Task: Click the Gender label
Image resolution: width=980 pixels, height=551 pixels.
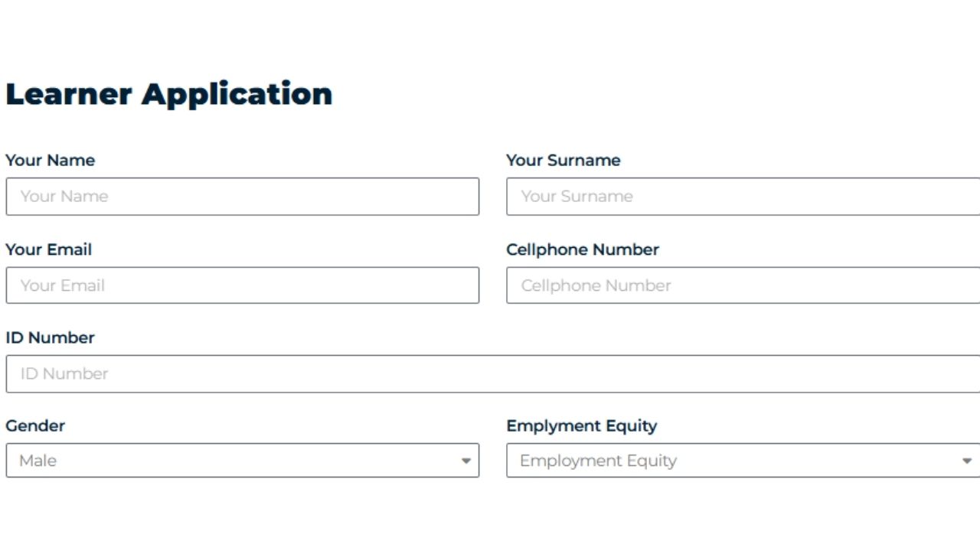Action: click(x=35, y=425)
